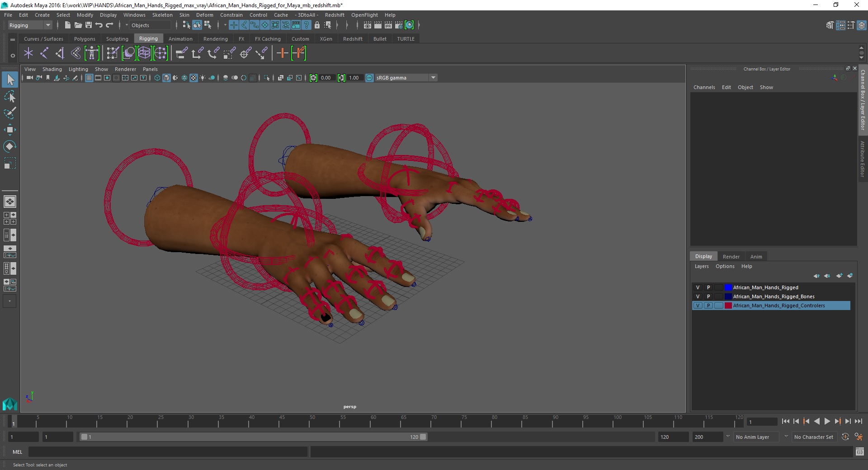Select the Rotate tool in toolbox
This screenshot has width=868, height=470.
tap(9, 146)
